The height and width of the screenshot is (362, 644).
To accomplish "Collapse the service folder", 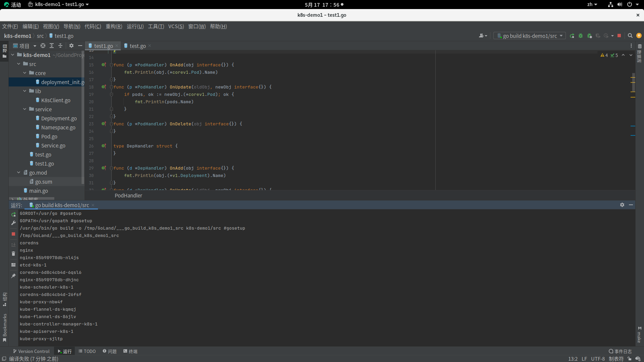I will click(x=24, y=109).
